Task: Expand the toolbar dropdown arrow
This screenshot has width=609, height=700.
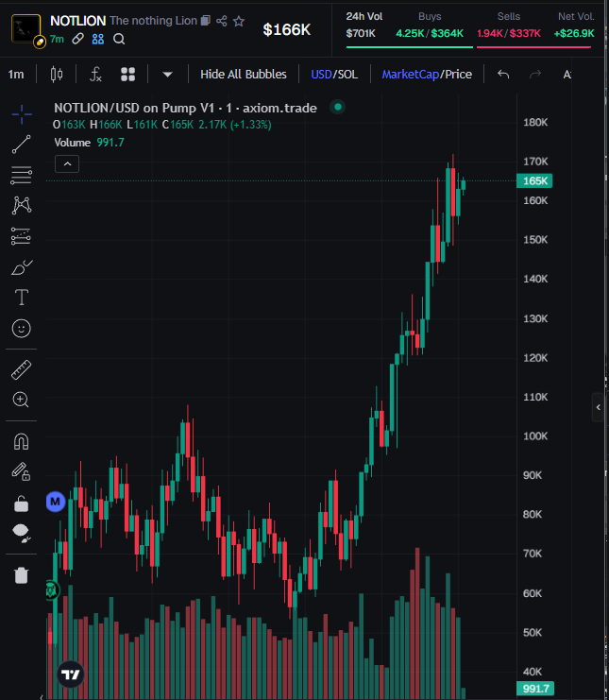Action: [x=167, y=75]
